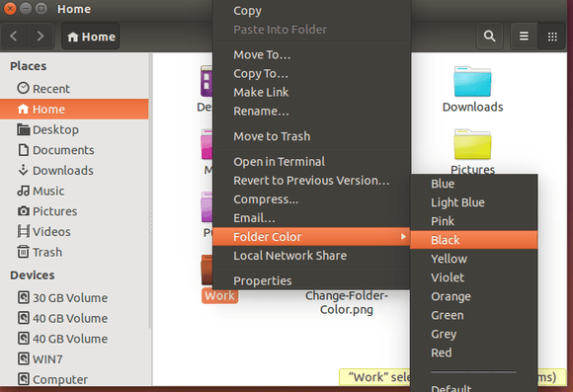Click the Trash bin sidebar icon
The width and height of the screenshot is (573, 392).
pos(23,252)
